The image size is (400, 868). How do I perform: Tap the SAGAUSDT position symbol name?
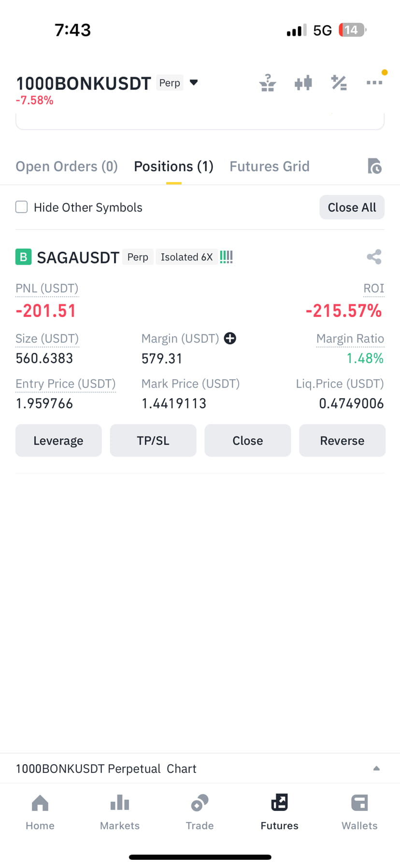tap(78, 257)
